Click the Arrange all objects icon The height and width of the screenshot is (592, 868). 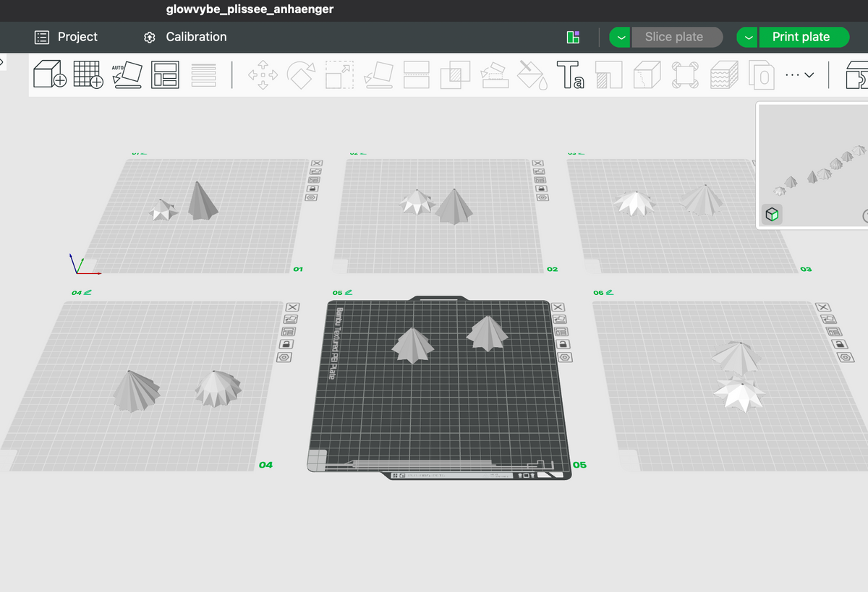pyautogui.click(x=166, y=74)
